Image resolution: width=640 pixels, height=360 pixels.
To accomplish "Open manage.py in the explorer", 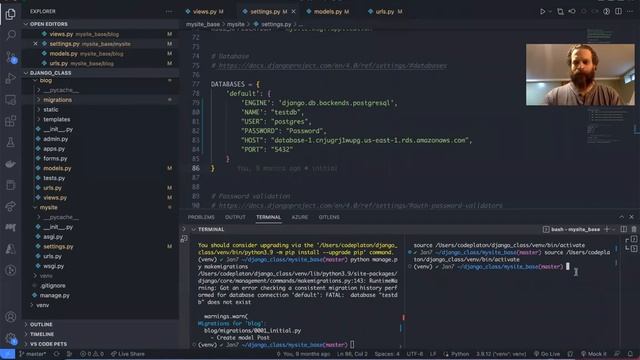I will 55,295.
